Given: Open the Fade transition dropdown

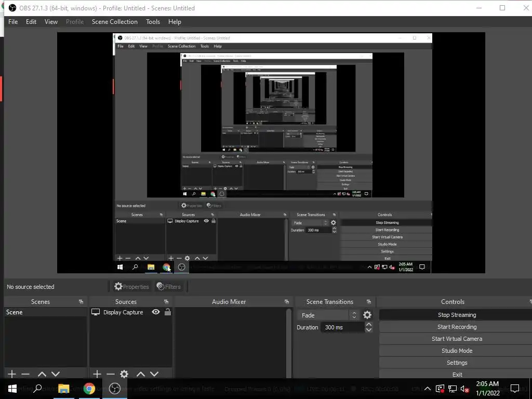Looking at the screenshot, I should point(328,315).
